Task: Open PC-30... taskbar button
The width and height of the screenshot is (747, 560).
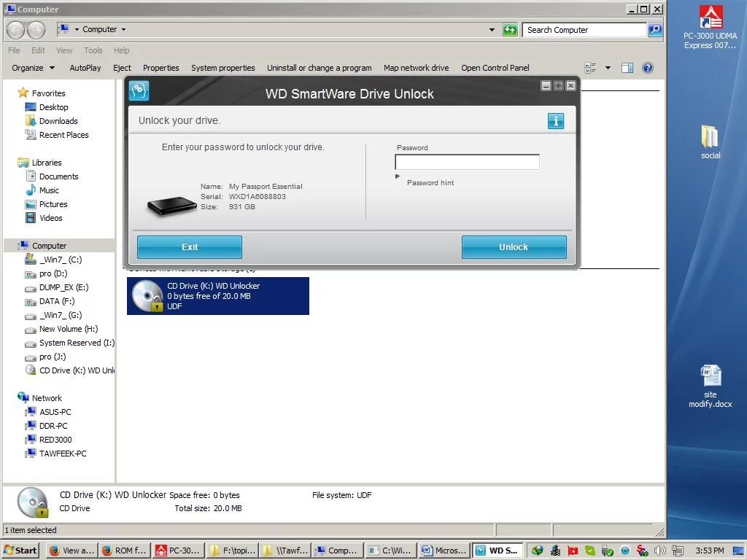Action: tap(179, 551)
